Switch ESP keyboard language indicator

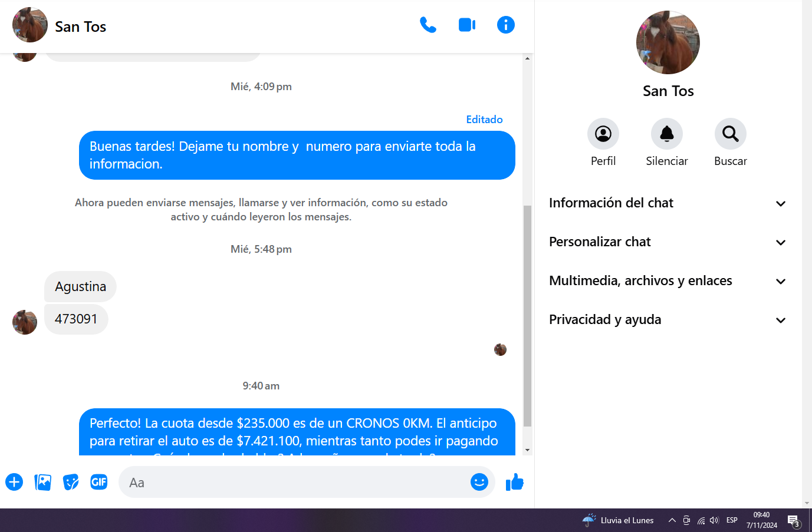click(732, 520)
